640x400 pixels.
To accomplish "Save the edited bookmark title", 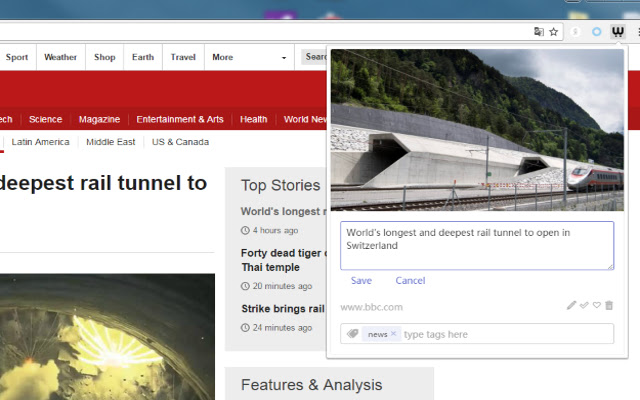I will tap(361, 280).
